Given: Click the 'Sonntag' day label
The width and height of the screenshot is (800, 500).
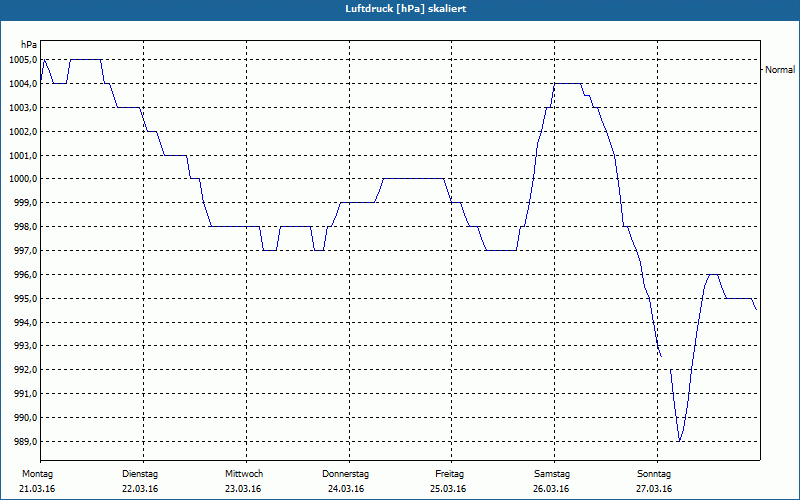Looking at the screenshot, I should (x=654, y=474).
